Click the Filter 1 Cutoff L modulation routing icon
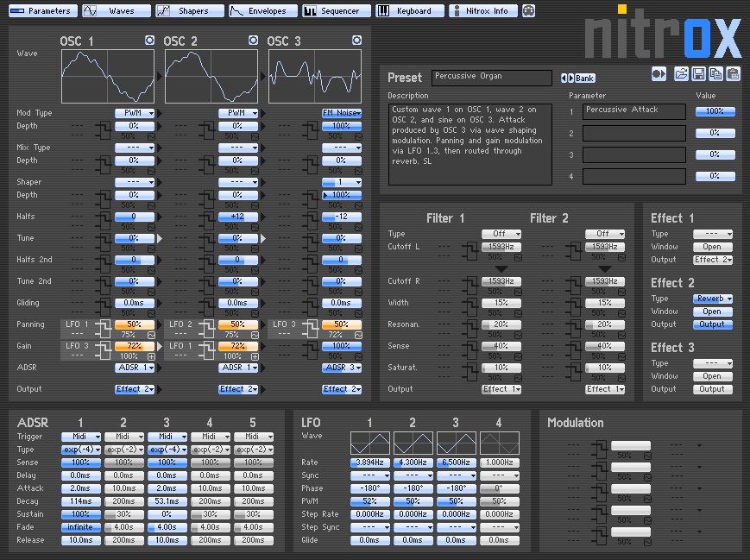 click(470, 251)
